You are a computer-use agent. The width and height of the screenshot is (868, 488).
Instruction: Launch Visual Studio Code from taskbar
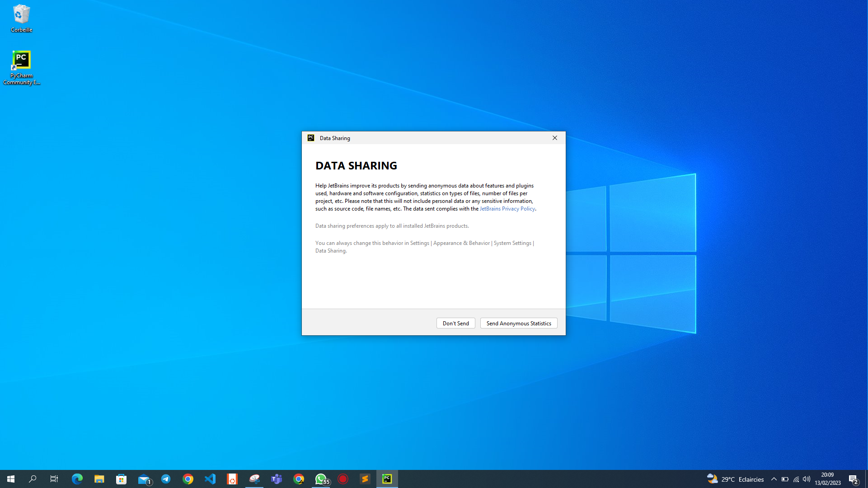210,479
